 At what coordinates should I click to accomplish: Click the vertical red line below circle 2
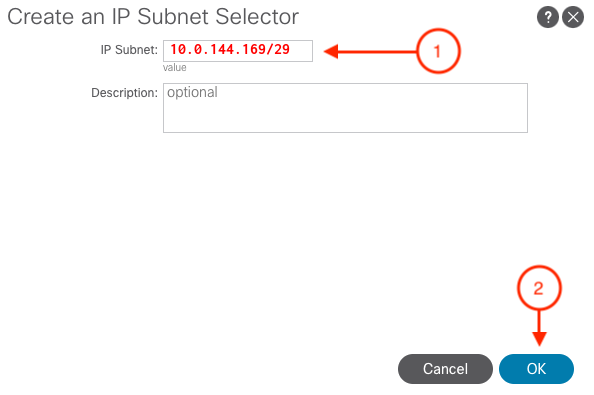[x=539, y=321]
